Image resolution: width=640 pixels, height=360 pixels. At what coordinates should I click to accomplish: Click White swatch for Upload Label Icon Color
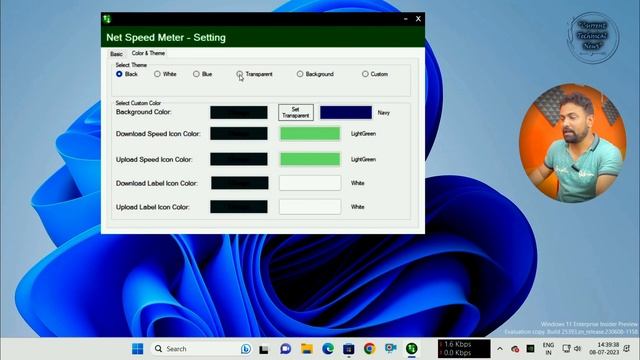pyautogui.click(x=310, y=207)
